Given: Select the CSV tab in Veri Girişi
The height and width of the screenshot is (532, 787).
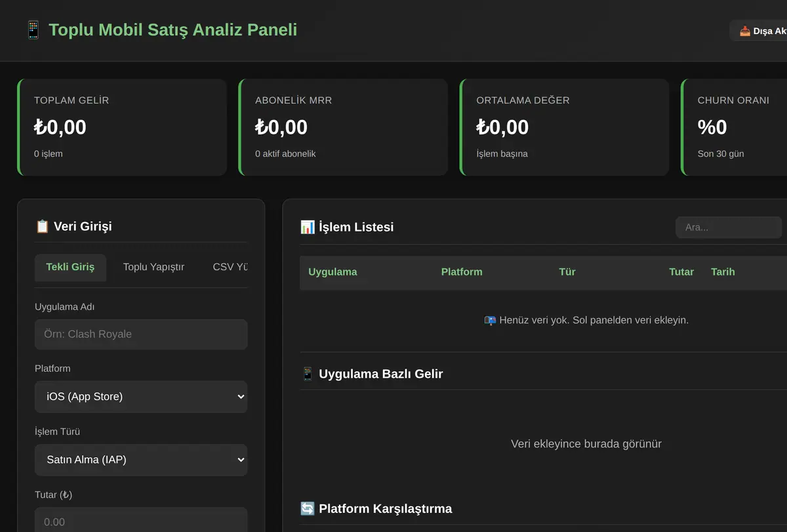Looking at the screenshot, I should 230,267.
